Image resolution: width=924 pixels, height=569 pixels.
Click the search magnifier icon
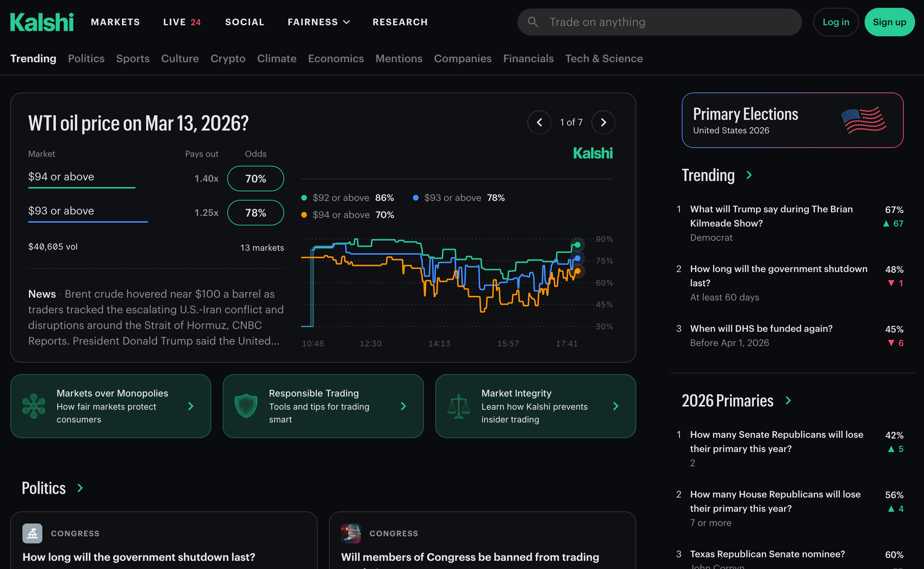pos(532,22)
